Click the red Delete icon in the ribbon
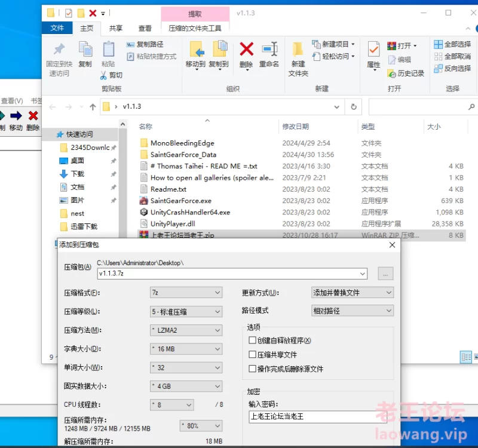 tap(246, 49)
